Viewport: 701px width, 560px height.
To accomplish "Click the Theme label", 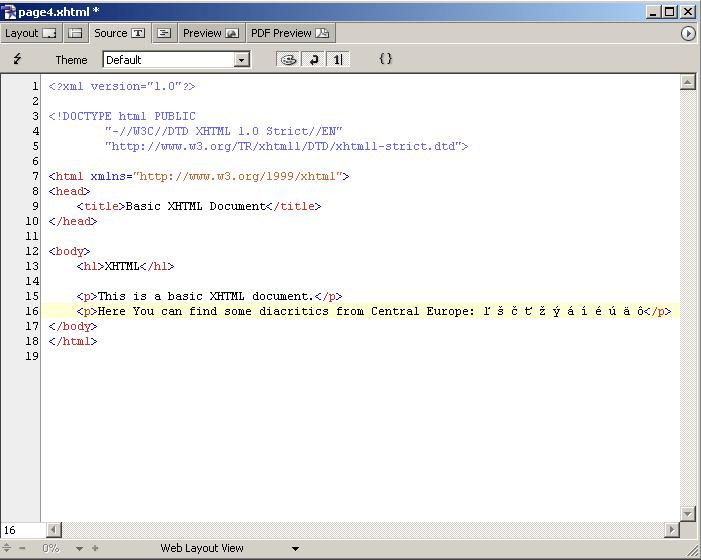I will click(x=71, y=60).
